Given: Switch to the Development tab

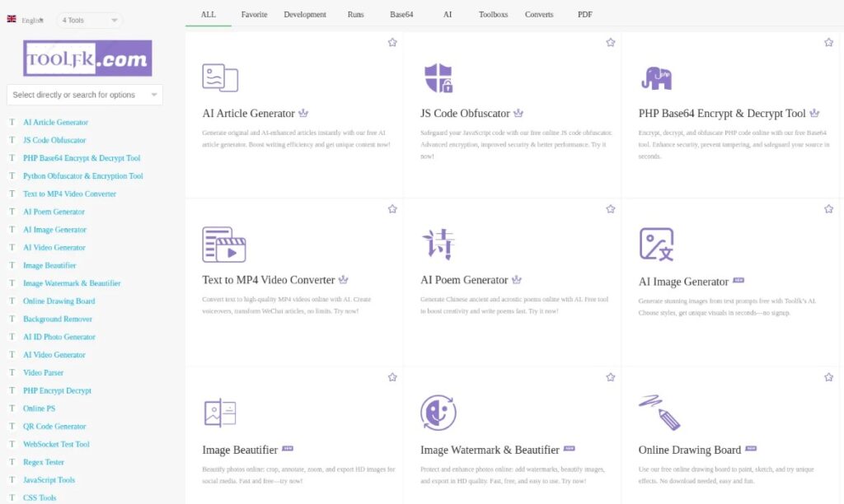Looking at the screenshot, I should (305, 14).
